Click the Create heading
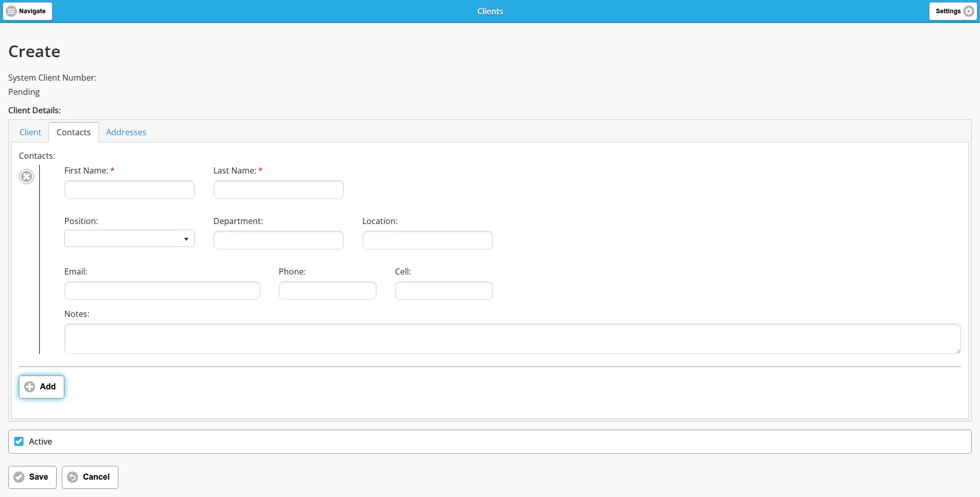The height and width of the screenshot is (497, 980). (x=34, y=52)
